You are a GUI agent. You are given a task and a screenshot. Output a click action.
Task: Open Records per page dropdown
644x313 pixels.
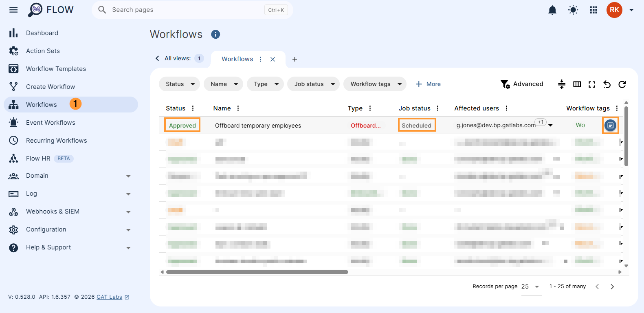point(532,287)
